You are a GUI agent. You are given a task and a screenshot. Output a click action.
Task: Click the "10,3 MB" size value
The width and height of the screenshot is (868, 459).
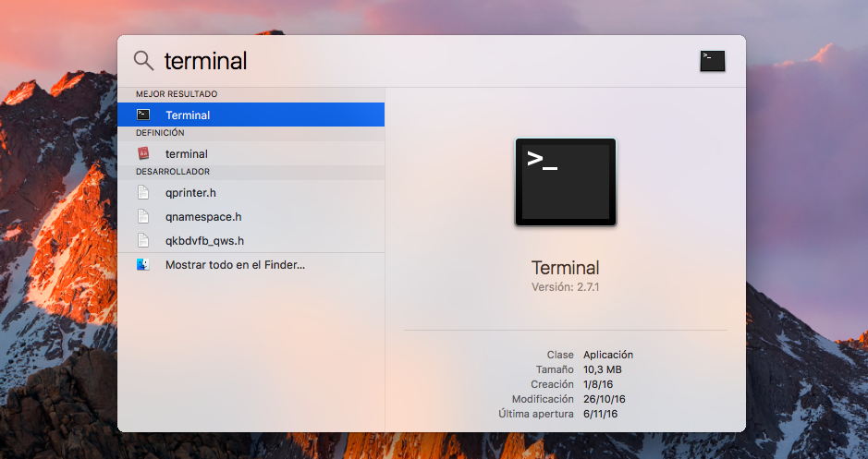point(603,369)
